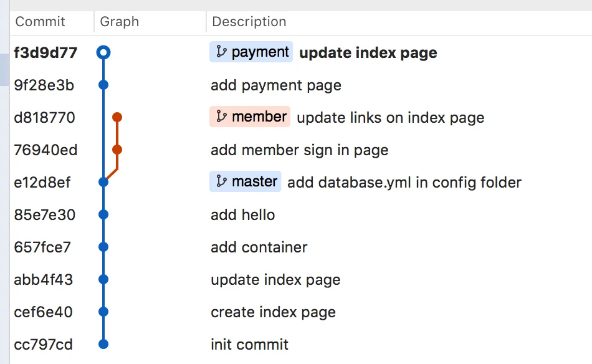The width and height of the screenshot is (592, 364).
Task: Click graph node for init commit
Action: 103,344
